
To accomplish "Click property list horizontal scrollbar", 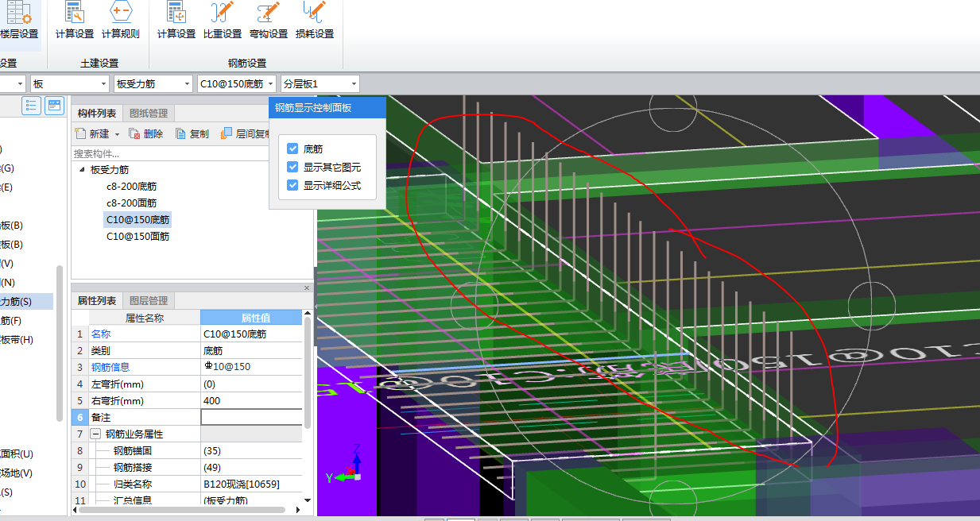I will [181, 510].
